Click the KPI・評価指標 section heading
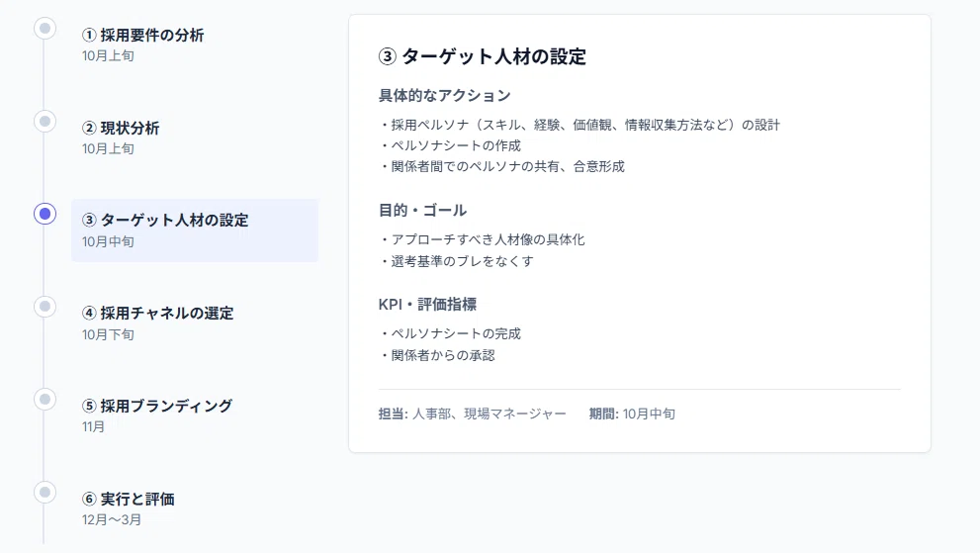 427,305
